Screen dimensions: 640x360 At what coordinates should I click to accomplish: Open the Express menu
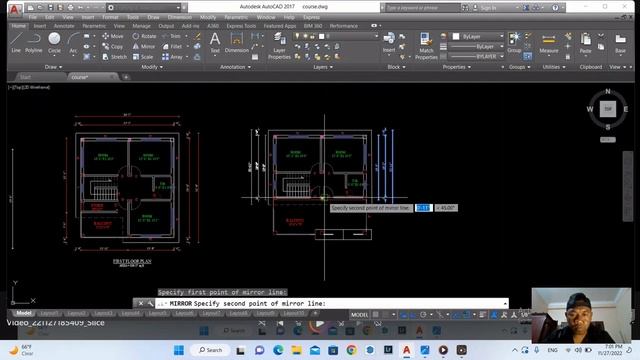[x=311, y=17]
